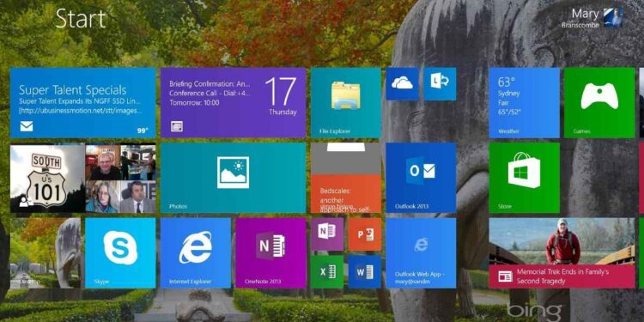Launch the Games Xbox tile
644x322 pixels.
click(599, 103)
